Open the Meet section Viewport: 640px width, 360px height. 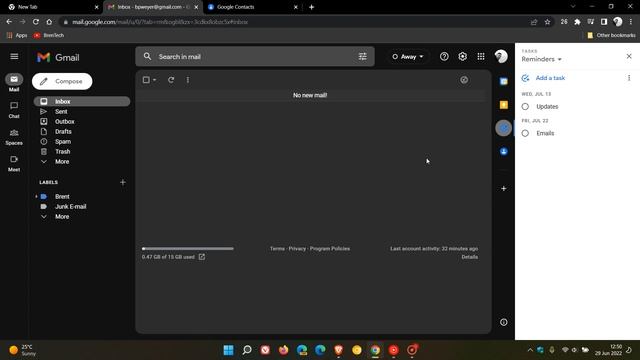[14, 164]
